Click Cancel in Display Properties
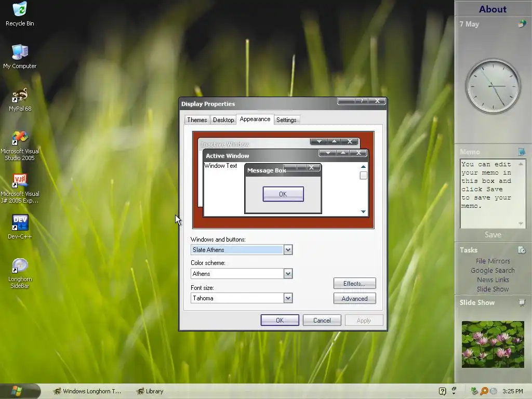 click(322, 320)
